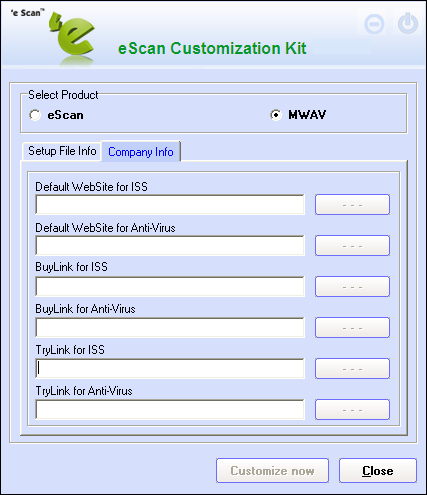Click the minimize circle icon in header
The width and height of the screenshot is (427, 495).
click(x=374, y=24)
